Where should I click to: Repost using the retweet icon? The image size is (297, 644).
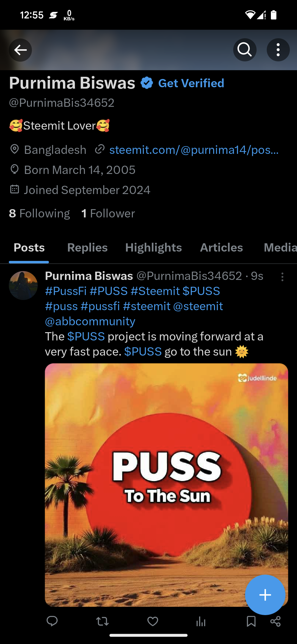(x=102, y=621)
